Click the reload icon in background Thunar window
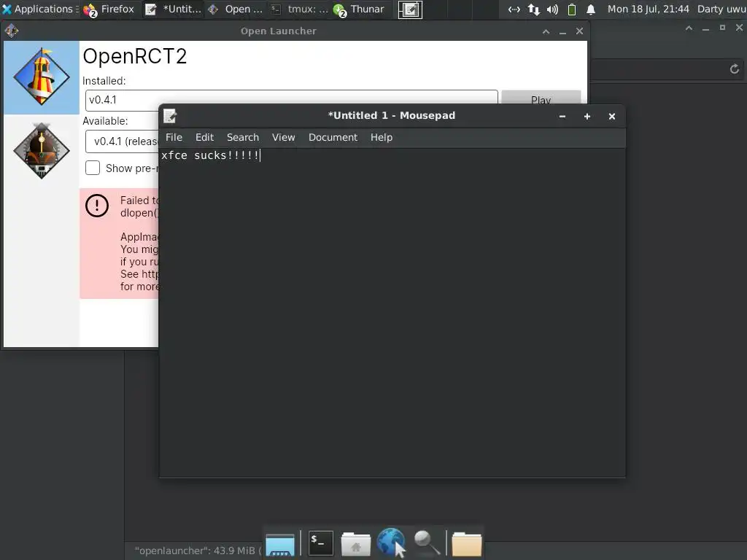 (x=734, y=69)
